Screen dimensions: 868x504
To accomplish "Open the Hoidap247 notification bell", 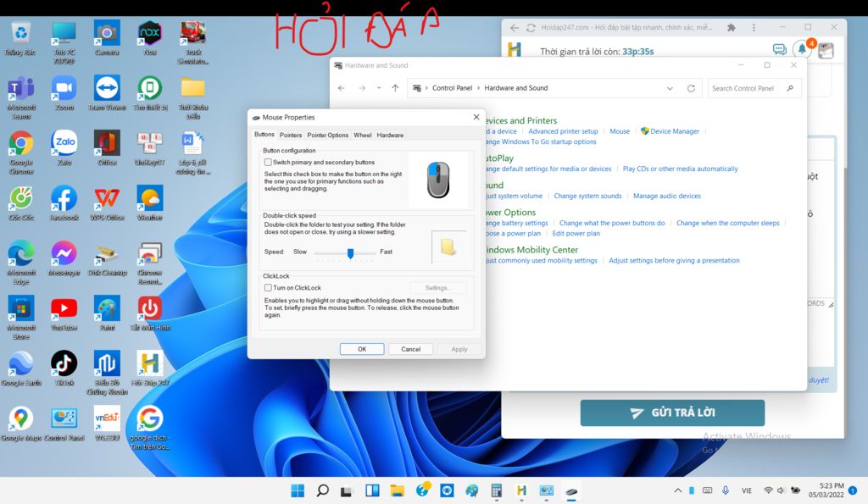I will (x=802, y=50).
